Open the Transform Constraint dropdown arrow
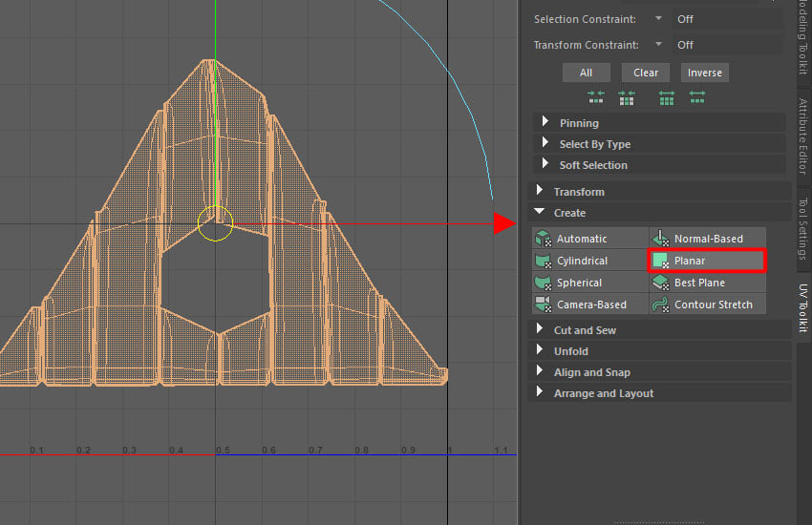The image size is (812, 525). coord(658,45)
